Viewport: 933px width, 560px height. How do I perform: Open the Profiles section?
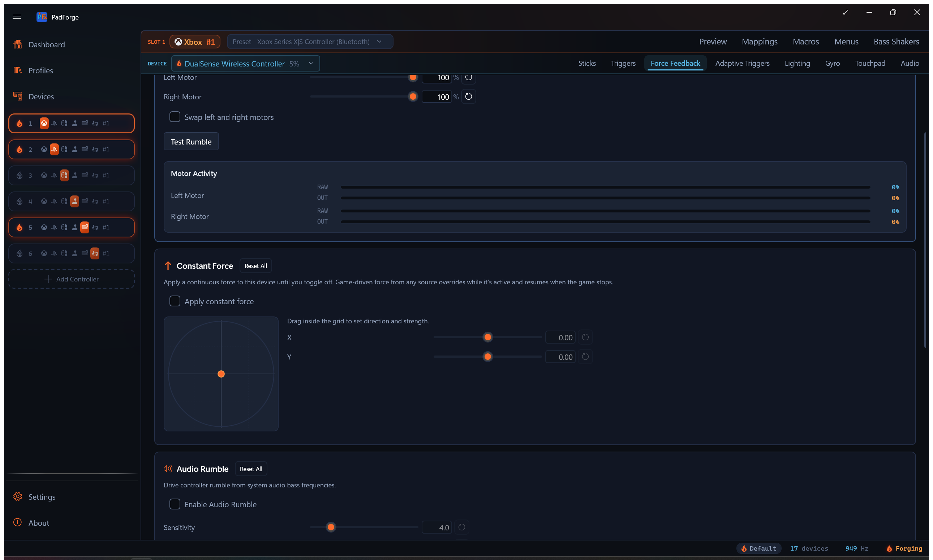(40, 70)
